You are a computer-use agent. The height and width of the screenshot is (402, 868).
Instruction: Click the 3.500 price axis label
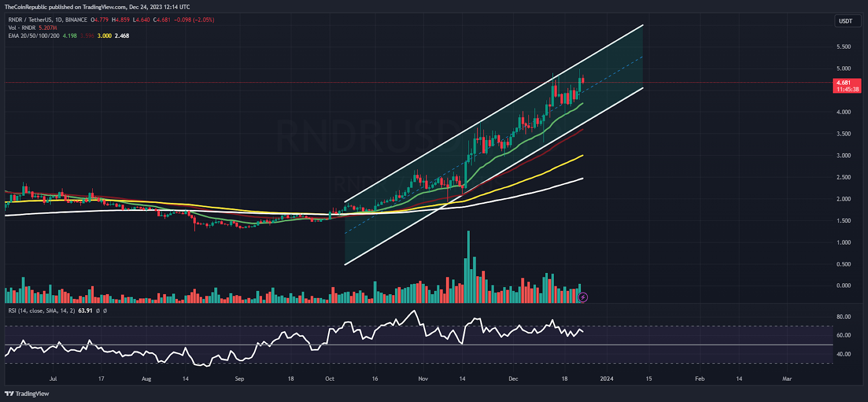tap(844, 134)
